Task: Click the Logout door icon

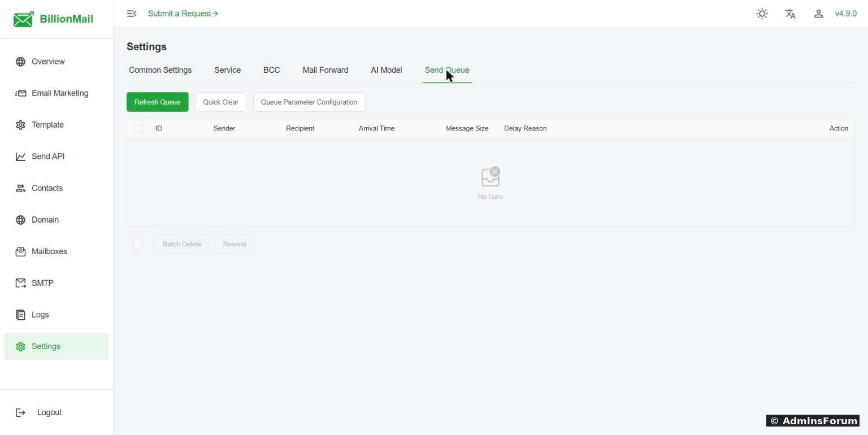Action: tap(20, 412)
